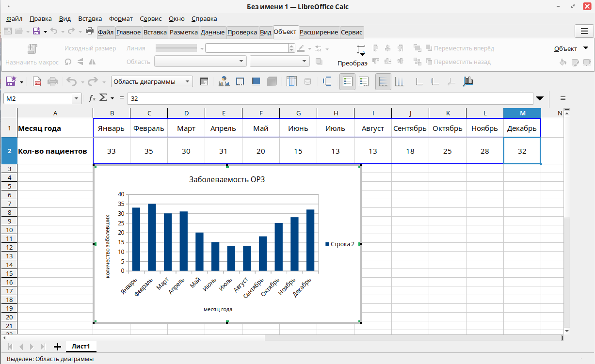
Task: Toggle chart legend on/off
Action: pyautogui.click(x=347, y=81)
